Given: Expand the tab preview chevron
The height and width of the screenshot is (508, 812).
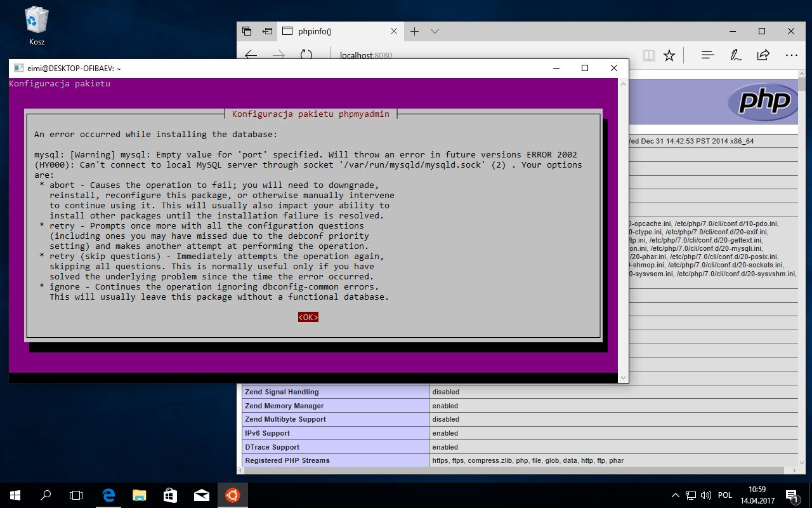Looking at the screenshot, I should coord(435,31).
